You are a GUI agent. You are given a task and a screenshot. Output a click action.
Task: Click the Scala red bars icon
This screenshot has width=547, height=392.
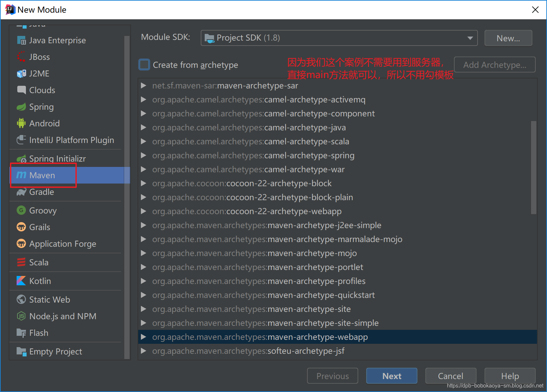[x=21, y=262]
